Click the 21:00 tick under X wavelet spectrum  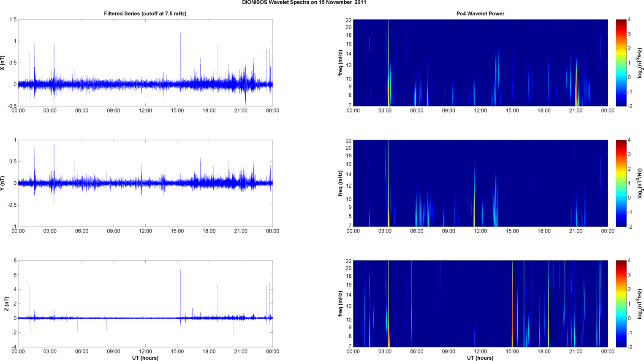576,111
